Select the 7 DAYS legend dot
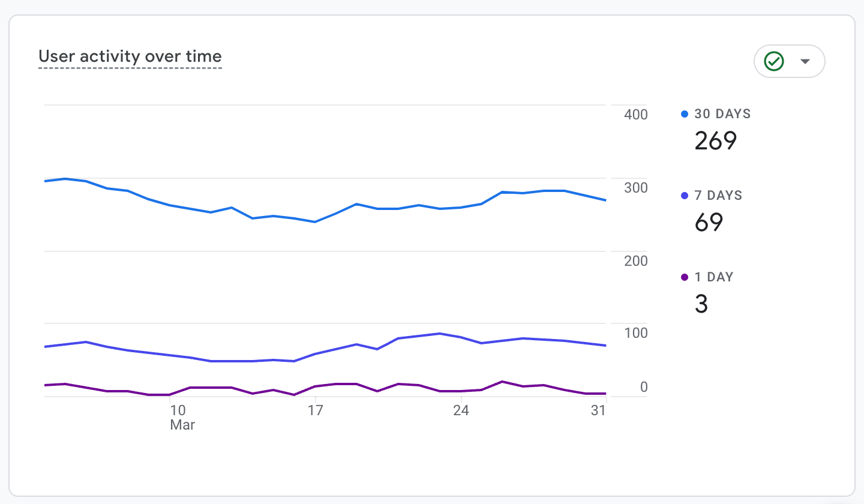The height and width of the screenshot is (504, 864). point(685,196)
